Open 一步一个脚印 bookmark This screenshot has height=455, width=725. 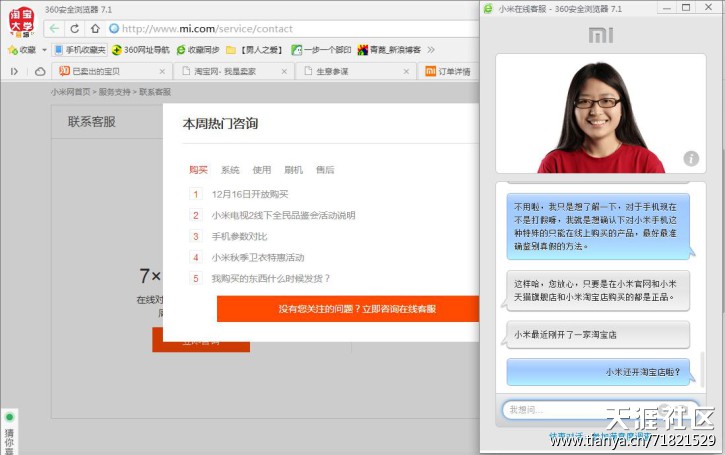pos(321,50)
